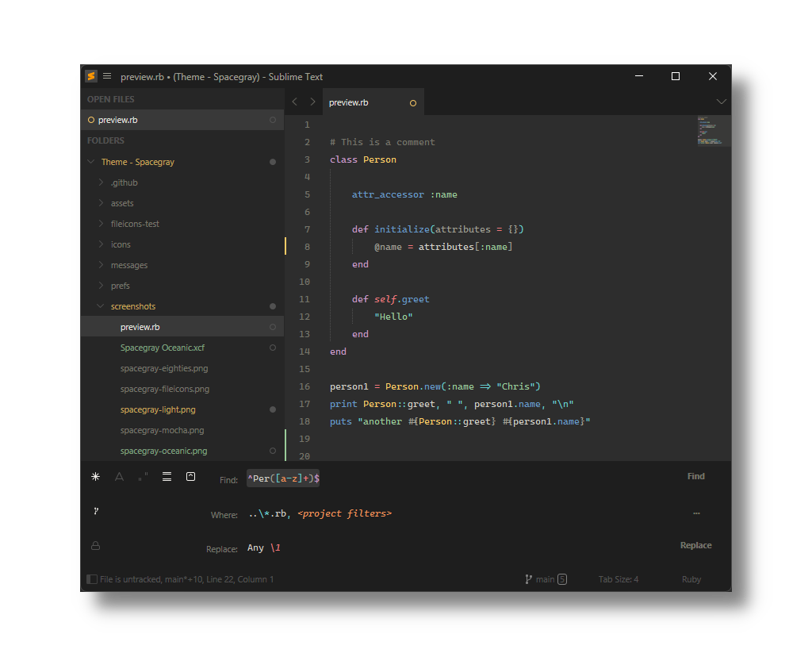The height and width of the screenshot is (657, 812).
Task: Expand the messages folder
Action: [101, 265]
